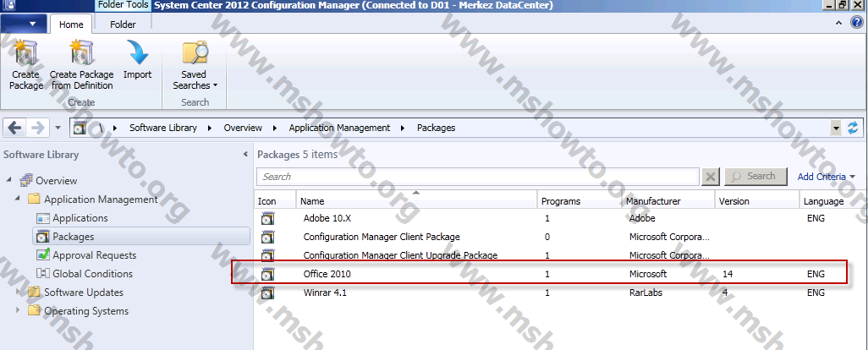Click the Office 2010 package icon
The height and width of the screenshot is (350, 868).
268,274
